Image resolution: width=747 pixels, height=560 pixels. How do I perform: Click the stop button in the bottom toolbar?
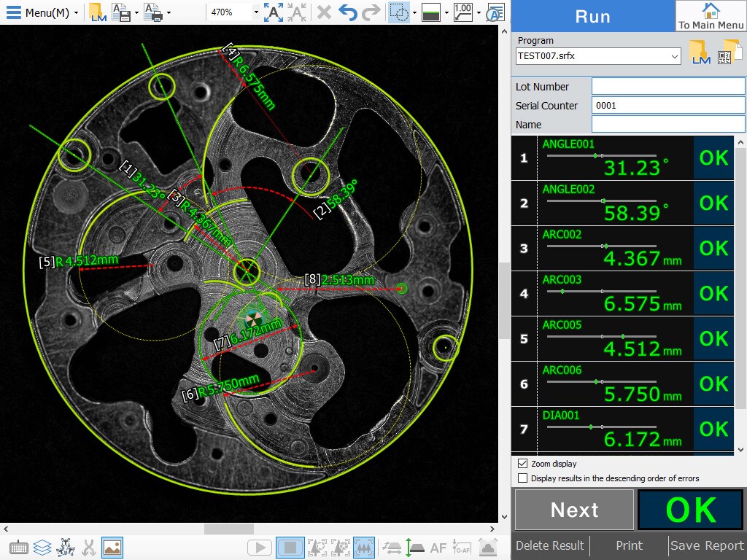coord(290,547)
